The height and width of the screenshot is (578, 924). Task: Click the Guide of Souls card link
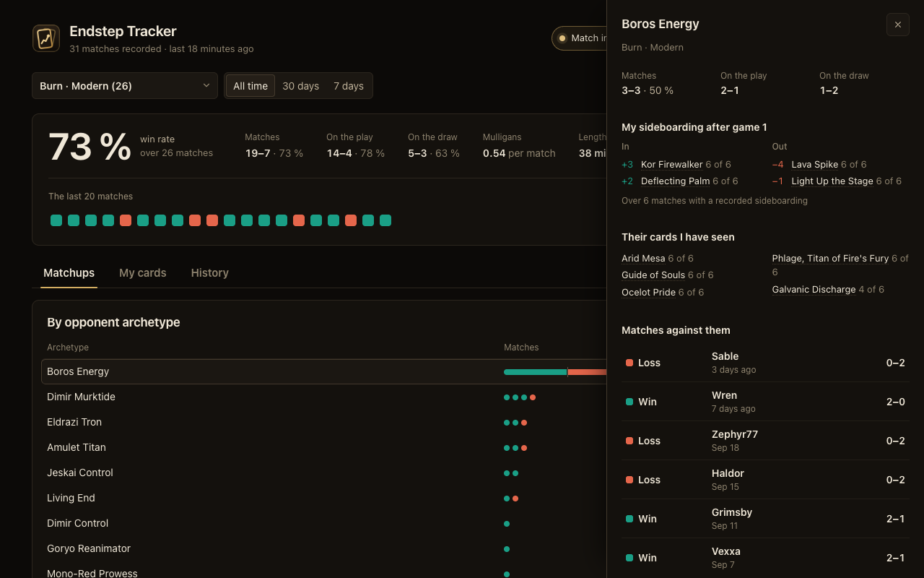[653, 275]
